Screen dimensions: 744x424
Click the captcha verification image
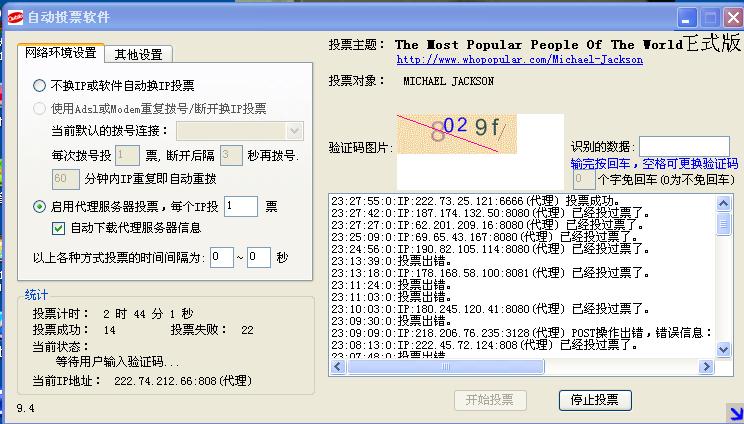click(456, 134)
